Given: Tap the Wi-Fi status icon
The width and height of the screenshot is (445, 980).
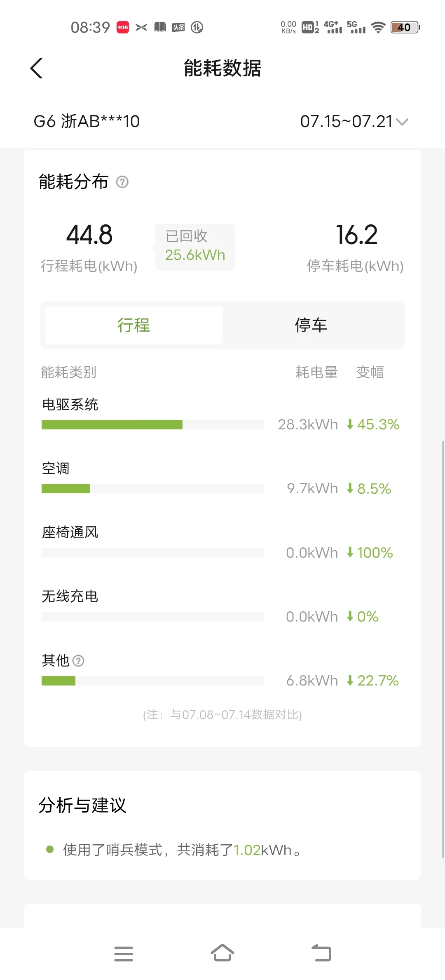Looking at the screenshot, I should (x=378, y=28).
